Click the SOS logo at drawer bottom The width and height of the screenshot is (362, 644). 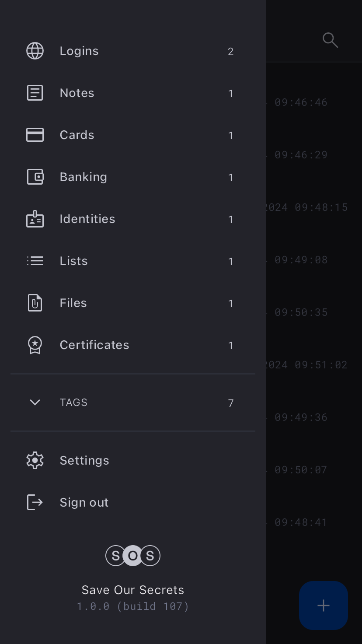point(133,556)
